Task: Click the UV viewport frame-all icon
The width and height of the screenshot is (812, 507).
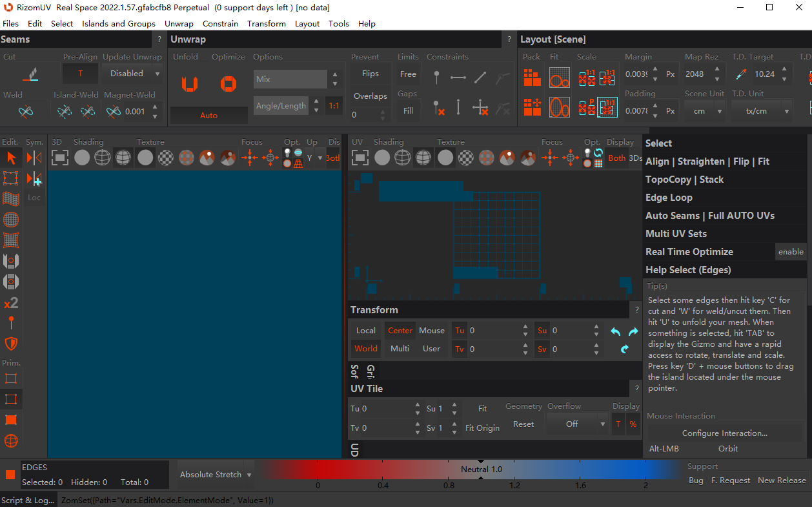Action: 360,157
